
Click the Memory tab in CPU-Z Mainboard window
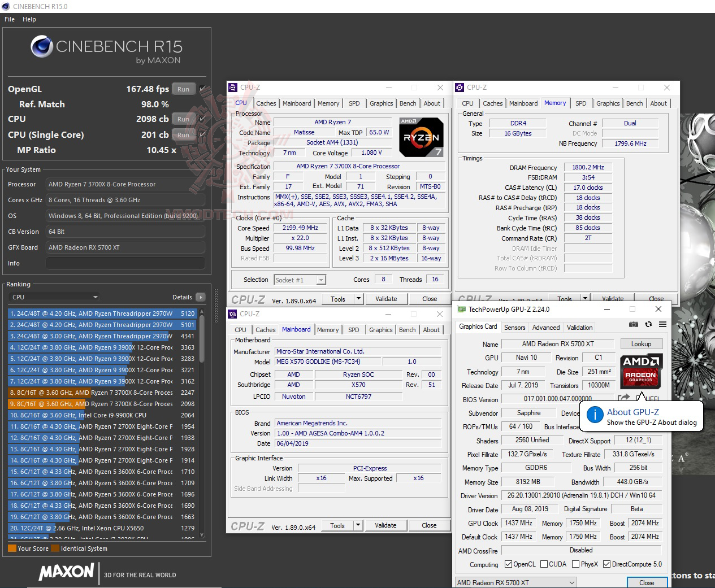(328, 330)
